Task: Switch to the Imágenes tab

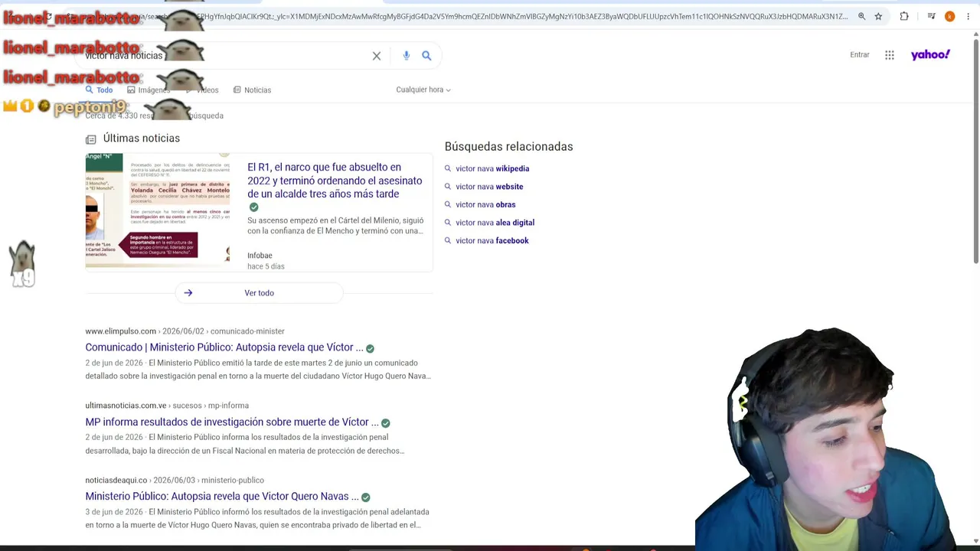Action: point(149,90)
